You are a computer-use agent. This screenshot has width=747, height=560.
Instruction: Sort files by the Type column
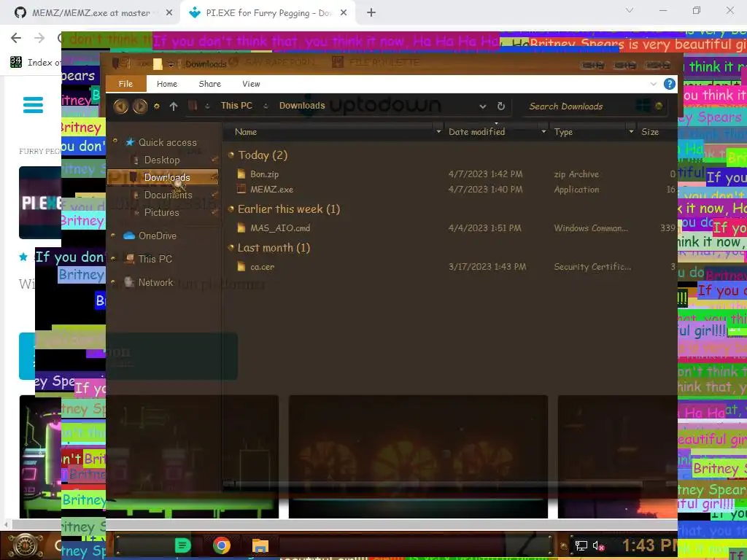coord(563,132)
